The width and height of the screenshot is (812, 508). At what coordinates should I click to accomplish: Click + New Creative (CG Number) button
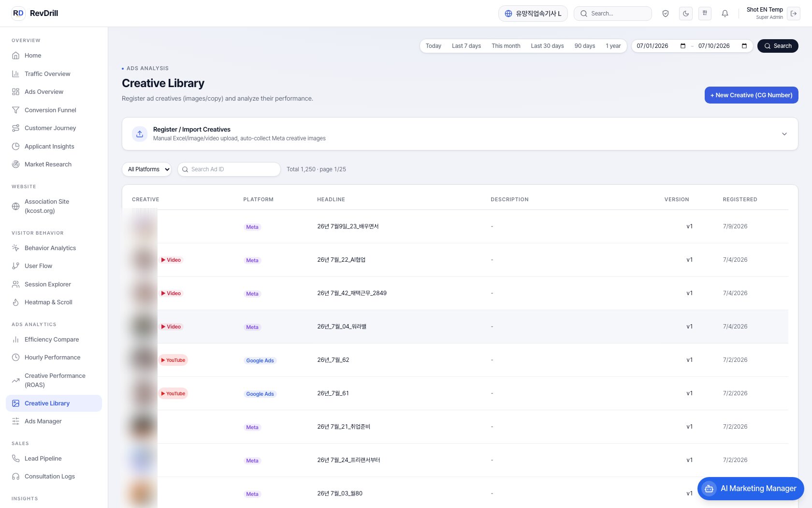click(x=751, y=95)
